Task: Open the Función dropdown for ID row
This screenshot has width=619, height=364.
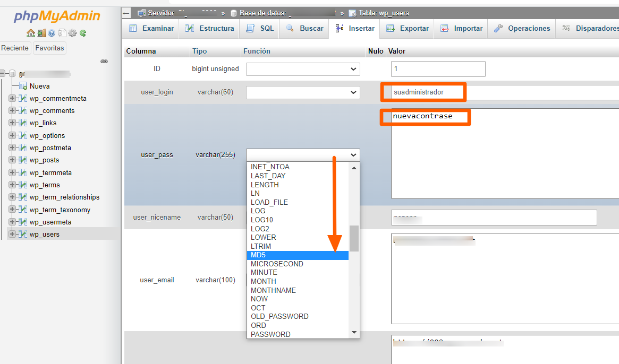Action: (303, 69)
